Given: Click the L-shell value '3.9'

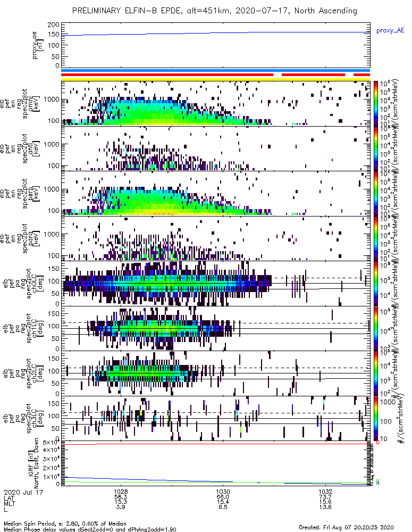Looking at the screenshot, I should click(121, 507).
